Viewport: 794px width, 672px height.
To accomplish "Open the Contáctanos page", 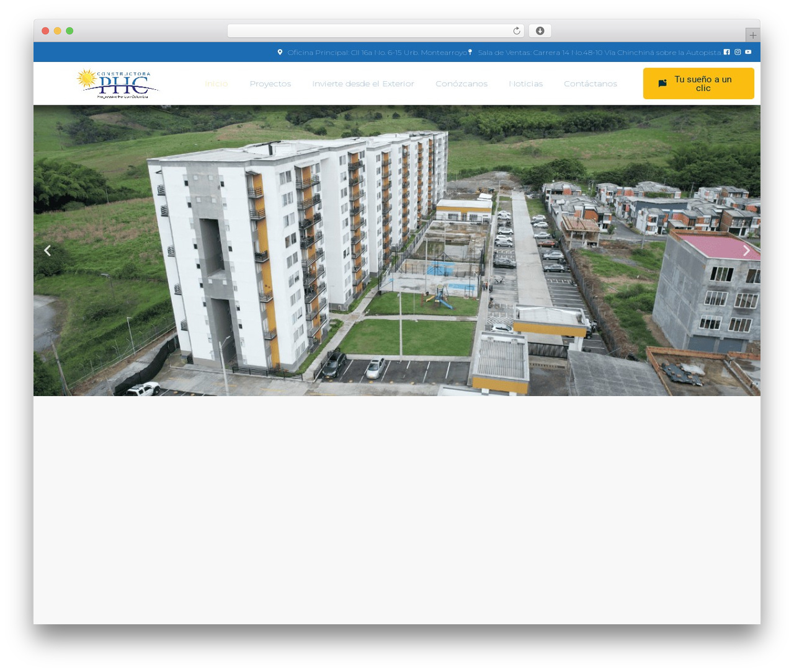I will [591, 84].
